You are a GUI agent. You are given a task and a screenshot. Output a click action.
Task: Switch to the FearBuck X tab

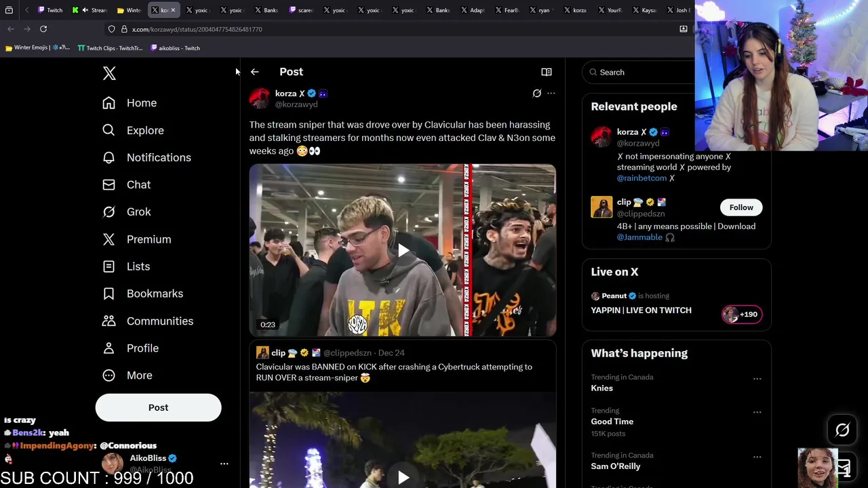pyautogui.click(x=508, y=10)
